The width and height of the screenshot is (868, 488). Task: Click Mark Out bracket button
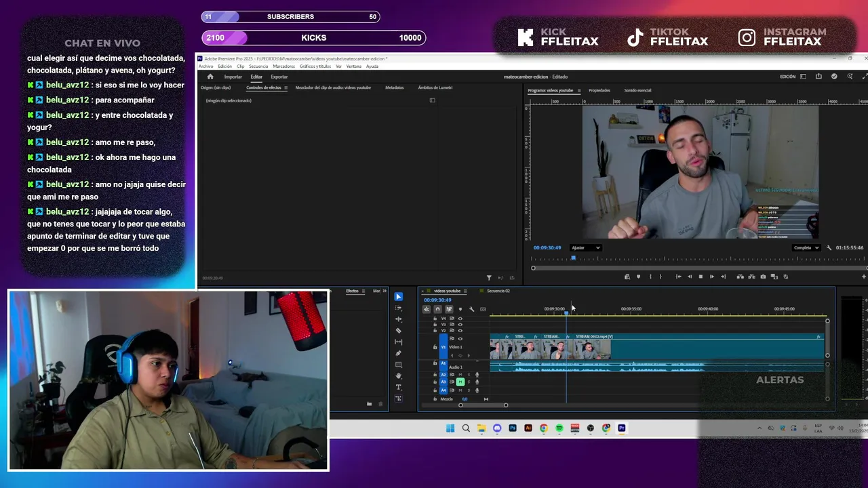point(660,277)
